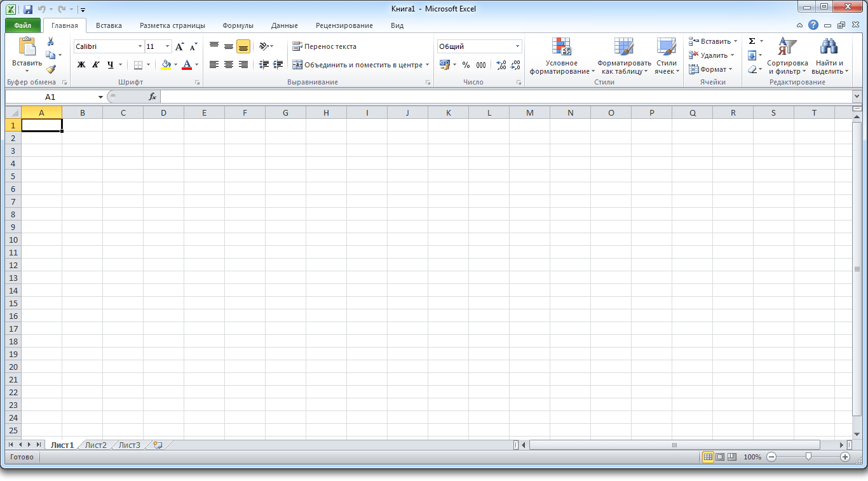
Task: Open the Лист2 sheet tab
Action: tap(96, 445)
